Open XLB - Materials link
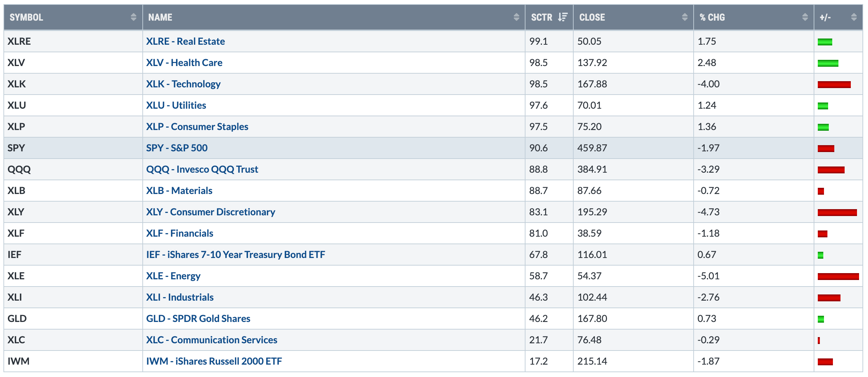This screenshot has width=868, height=377. coord(179,191)
